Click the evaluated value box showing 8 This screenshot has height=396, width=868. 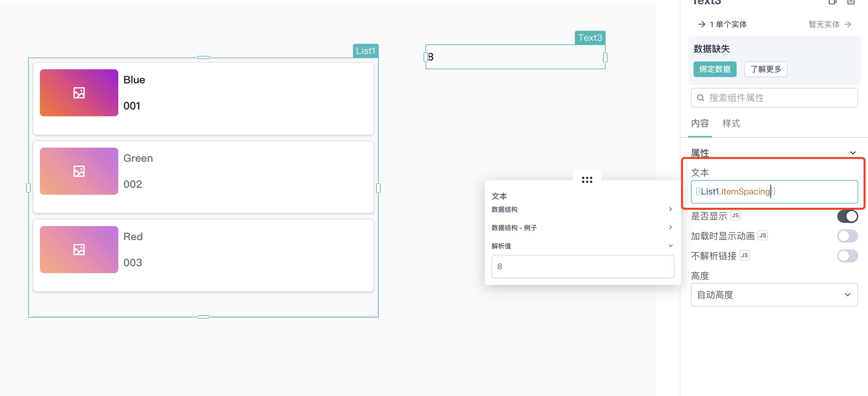[583, 267]
